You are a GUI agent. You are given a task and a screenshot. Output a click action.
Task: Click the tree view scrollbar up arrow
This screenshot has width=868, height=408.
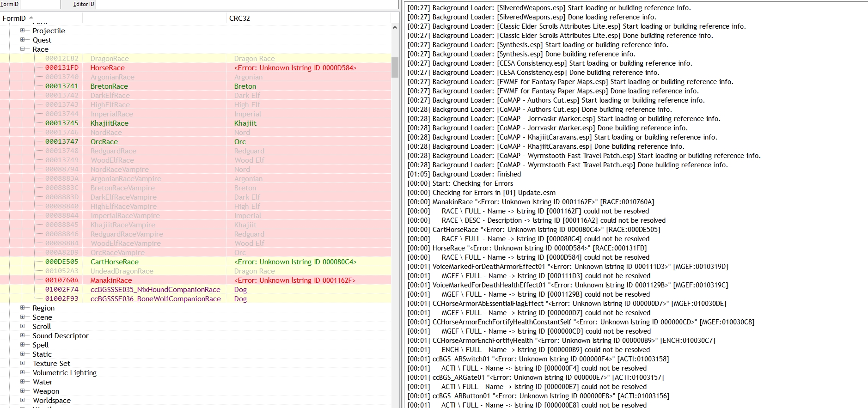point(395,28)
